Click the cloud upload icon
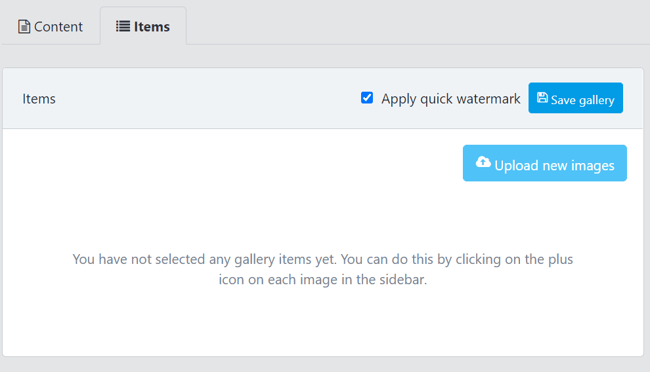 (x=483, y=162)
